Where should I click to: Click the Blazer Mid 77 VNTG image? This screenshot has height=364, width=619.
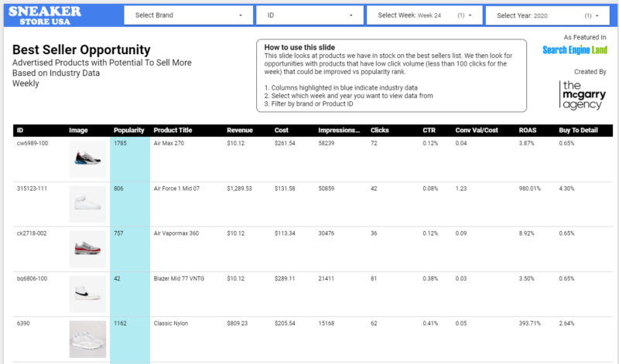86,292
